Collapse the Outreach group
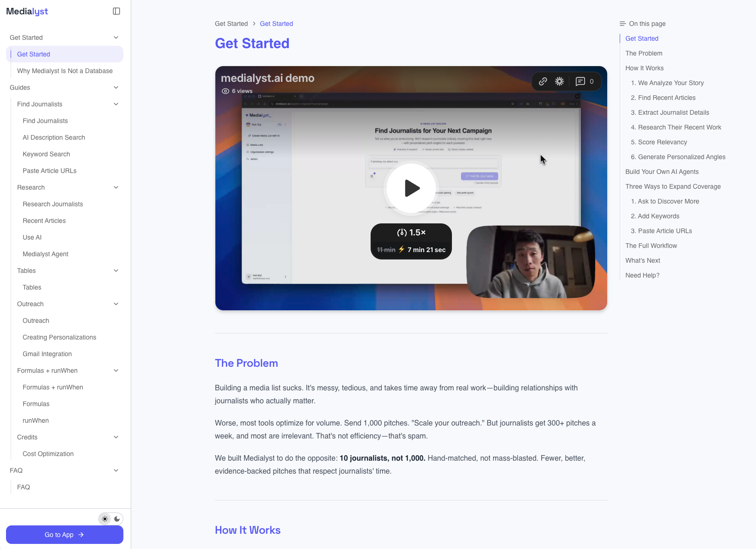756x549 pixels. point(116,304)
